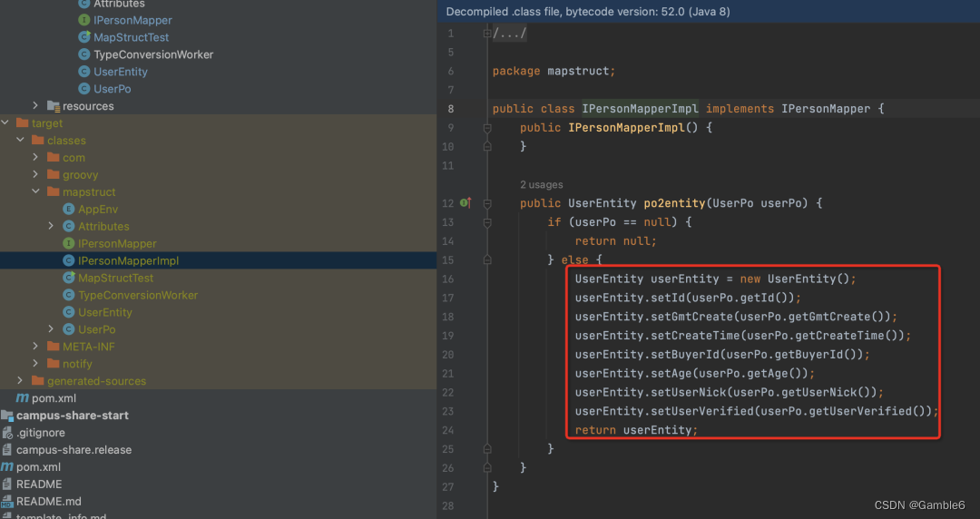Expand the Attributes class node in target
Image resolution: width=980 pixels, height=519 pixels.
pos(51,226)
